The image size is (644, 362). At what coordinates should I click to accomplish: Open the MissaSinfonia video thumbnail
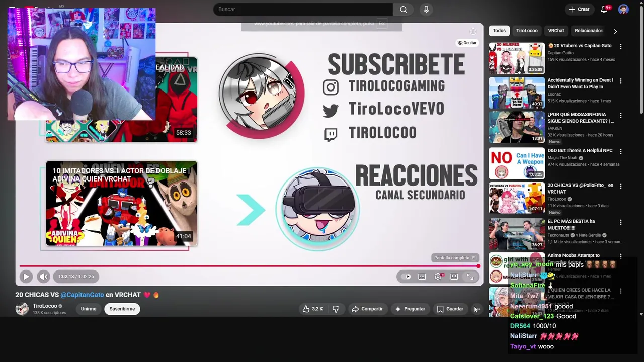pos(517,127)
